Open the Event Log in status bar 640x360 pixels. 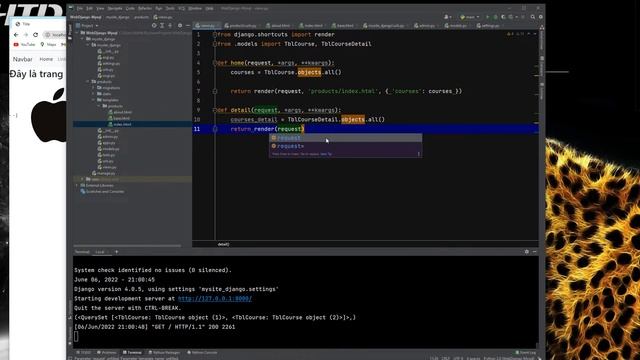pyautogui.click(x=526, y=352)
